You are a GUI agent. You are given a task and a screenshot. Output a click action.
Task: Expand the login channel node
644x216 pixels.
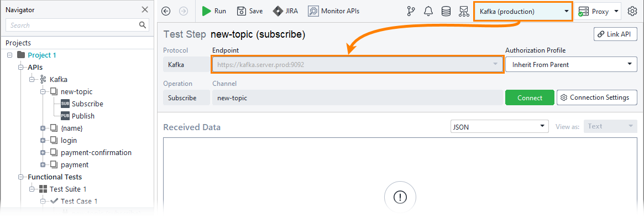pos(43,140)
